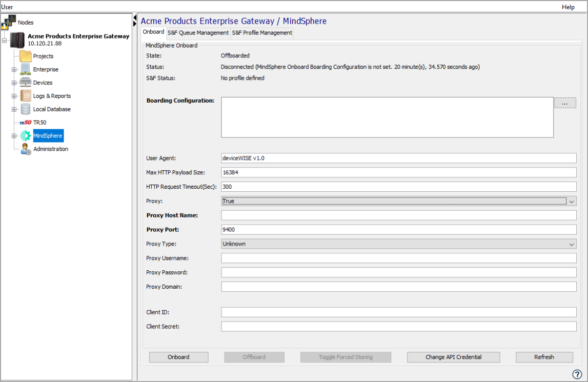Viewport: 588px width, 382px height.
Task: Click the Offboarded state value
Action: [235, 55]
